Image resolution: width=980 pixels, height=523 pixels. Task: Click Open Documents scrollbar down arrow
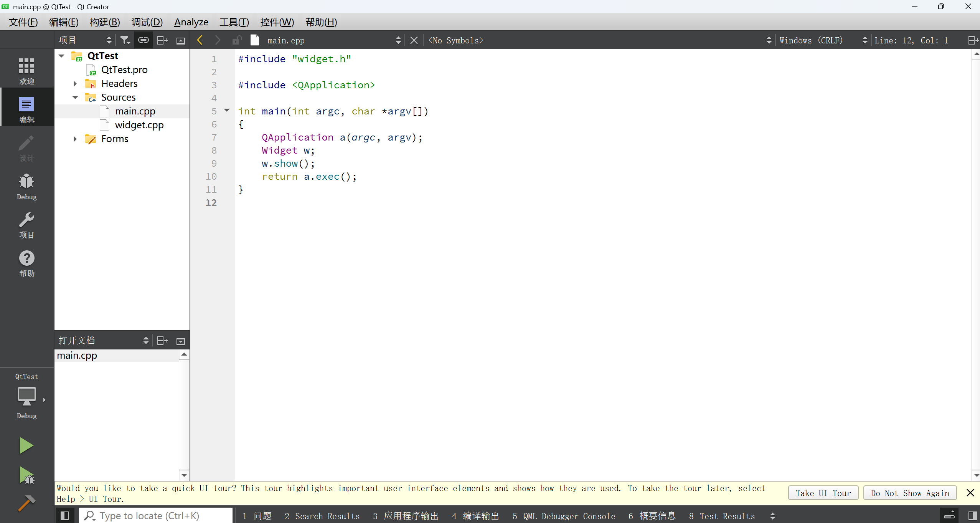point(184,475)
